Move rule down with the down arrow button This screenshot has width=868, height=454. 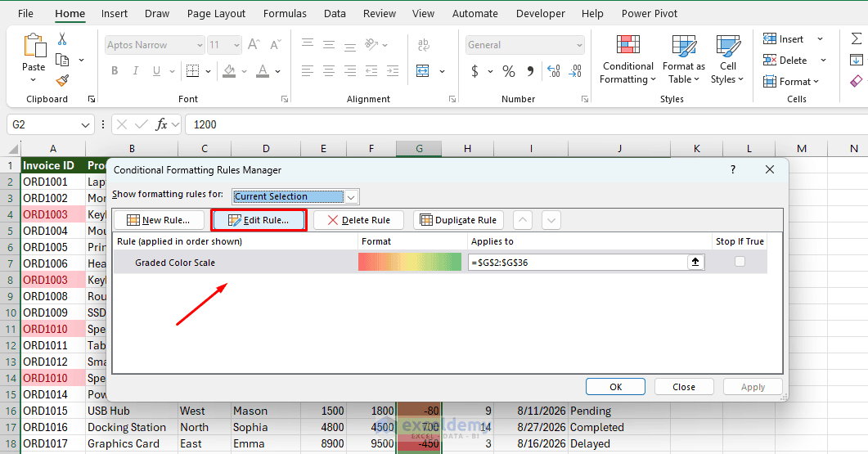pos(551,220)
